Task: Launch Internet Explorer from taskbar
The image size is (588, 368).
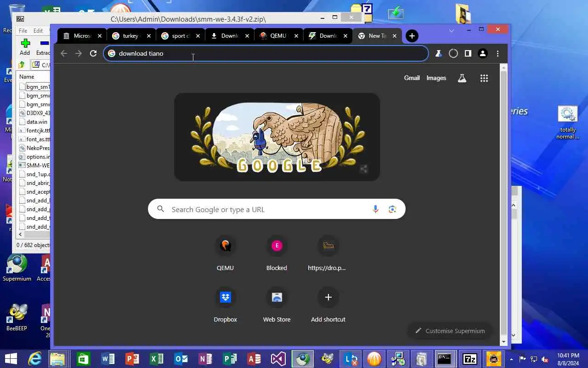Action: 35,359
